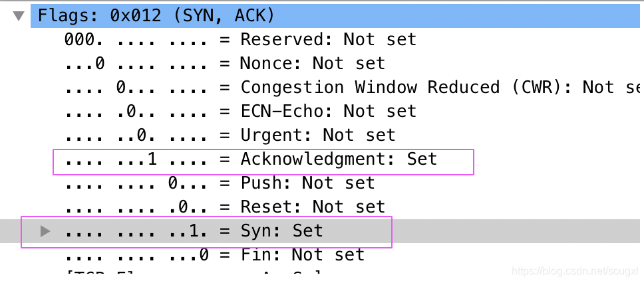644x283 pixels.
Task: Expand the Syn: Set sub-item arrow
Action: click(x=45, y=232)
